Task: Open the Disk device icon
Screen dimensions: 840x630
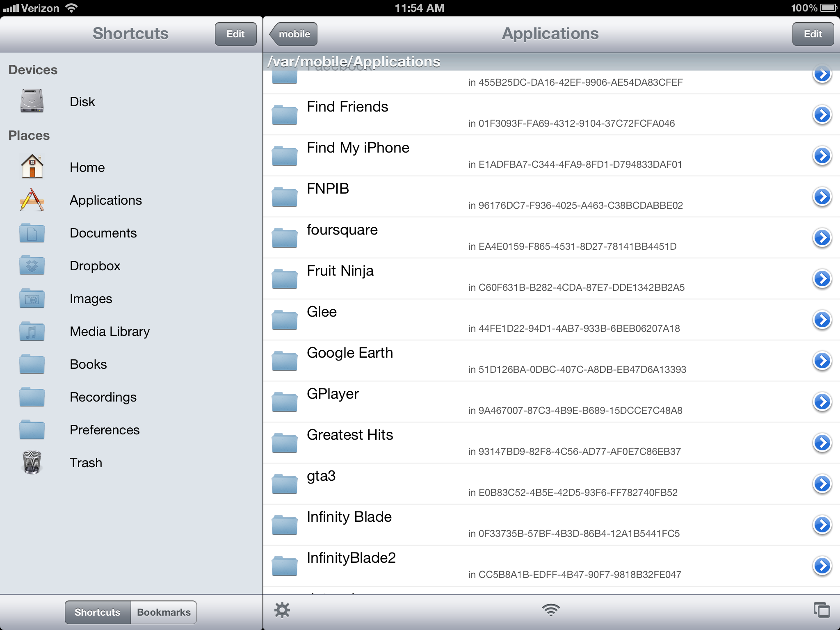Action: tap(32, 101)
